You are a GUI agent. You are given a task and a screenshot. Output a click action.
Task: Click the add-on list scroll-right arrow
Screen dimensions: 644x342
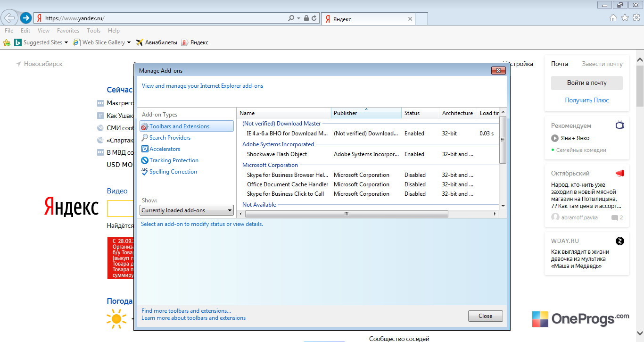495,214
